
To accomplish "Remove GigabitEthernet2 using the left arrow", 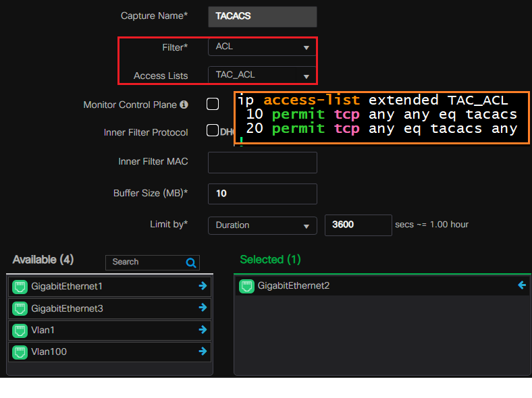I will (x=521, y=285).
